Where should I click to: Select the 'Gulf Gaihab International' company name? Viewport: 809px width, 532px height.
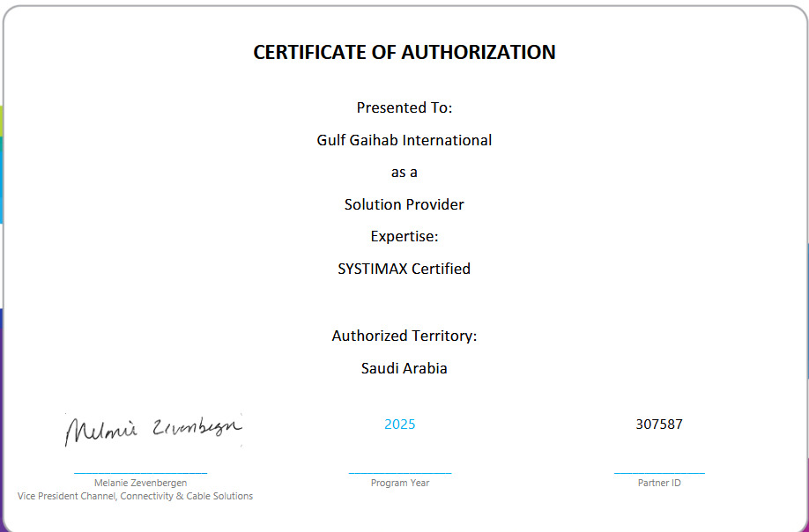pos(404,140)
